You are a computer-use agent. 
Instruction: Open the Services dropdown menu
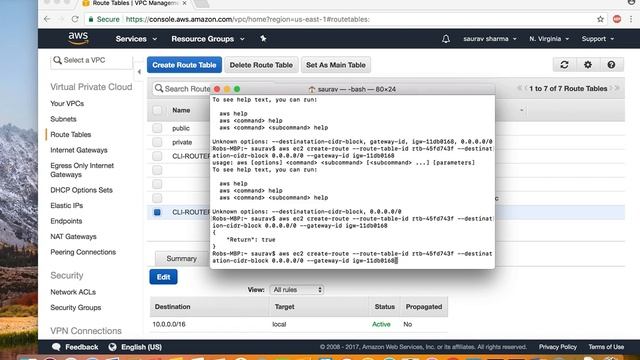point(136,39)
